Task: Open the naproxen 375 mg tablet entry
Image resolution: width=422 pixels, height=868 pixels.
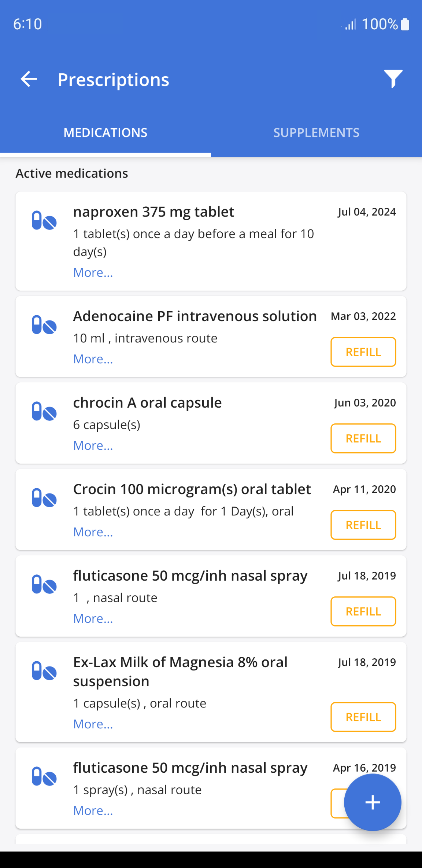Action: 153,212
